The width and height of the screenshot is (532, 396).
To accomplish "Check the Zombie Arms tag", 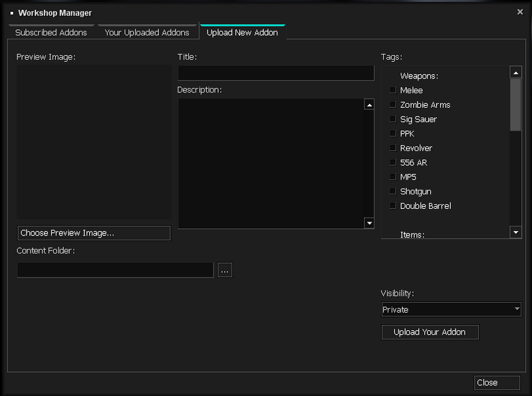I will (392, 104).
